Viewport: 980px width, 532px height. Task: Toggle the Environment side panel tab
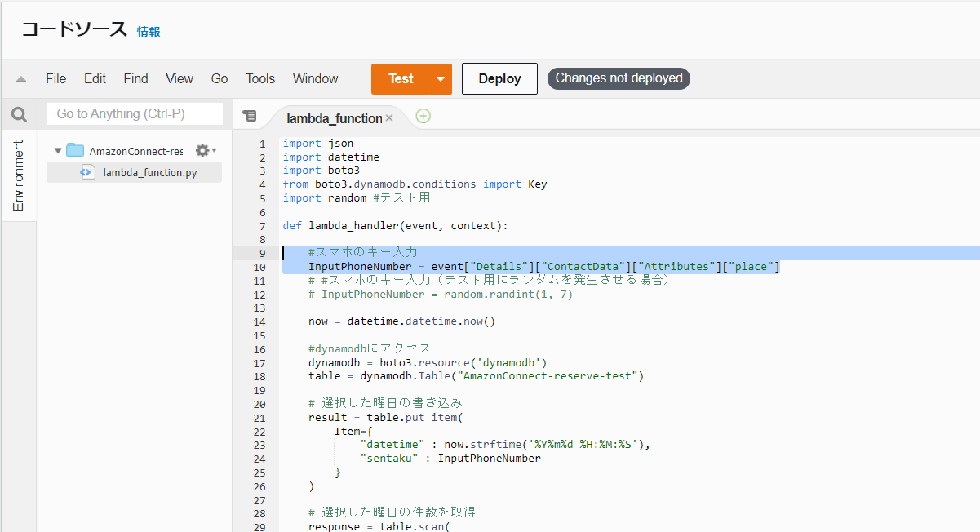pos(18,175)
